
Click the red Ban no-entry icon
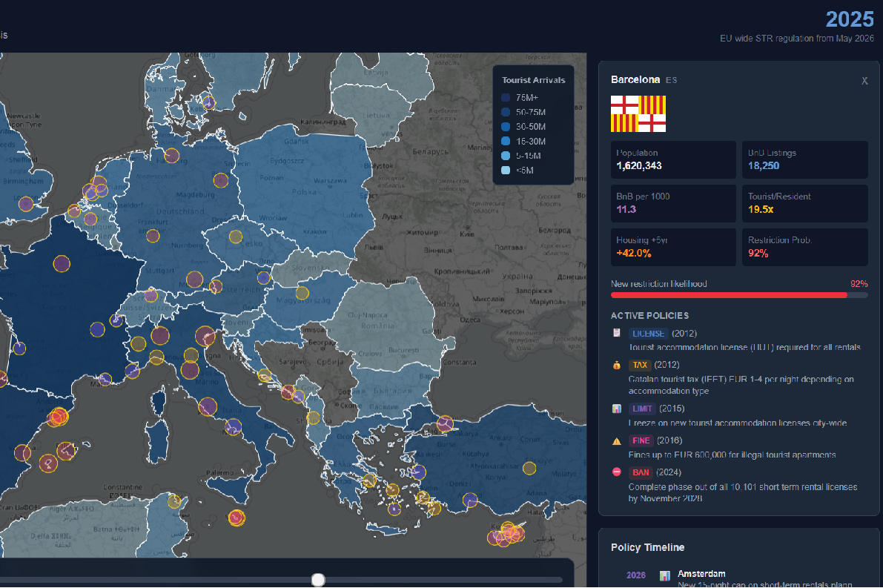coord(617,472)
